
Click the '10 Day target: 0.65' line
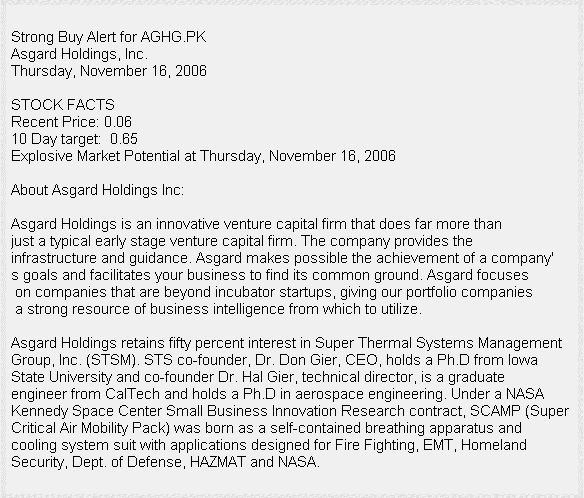pyautogui.click(x=74, y=139)
